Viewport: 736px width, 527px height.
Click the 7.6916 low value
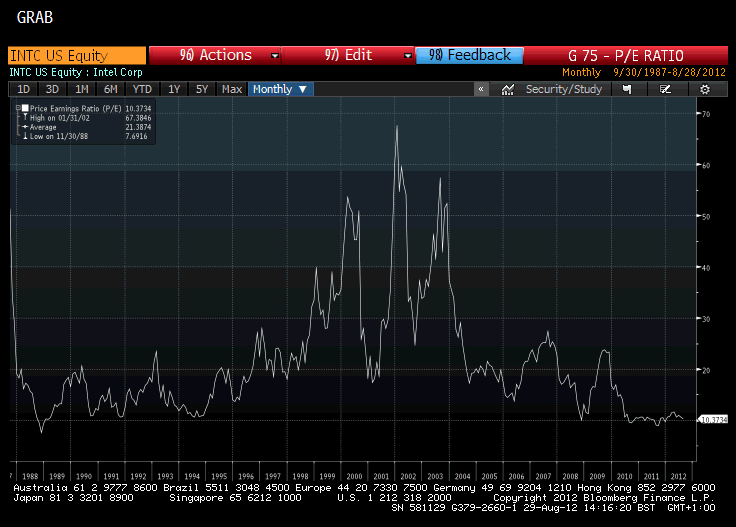[x=136, y=137]
